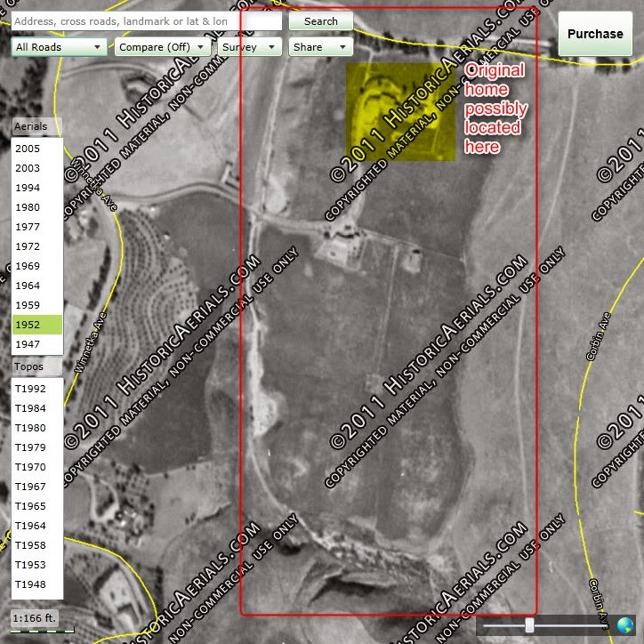644x644 pixels.
Task: Select the T1984 topo map
Action: (x=37, y=408)
